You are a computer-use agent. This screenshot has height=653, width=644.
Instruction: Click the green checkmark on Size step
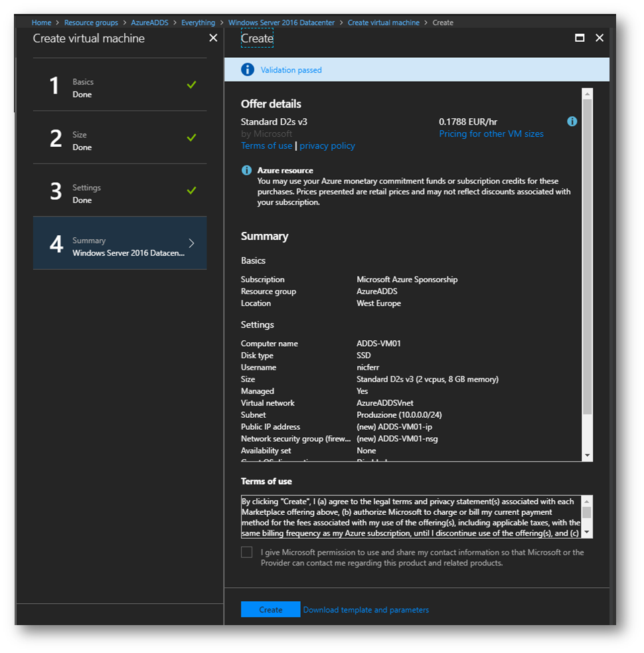(x=191, y=138)
